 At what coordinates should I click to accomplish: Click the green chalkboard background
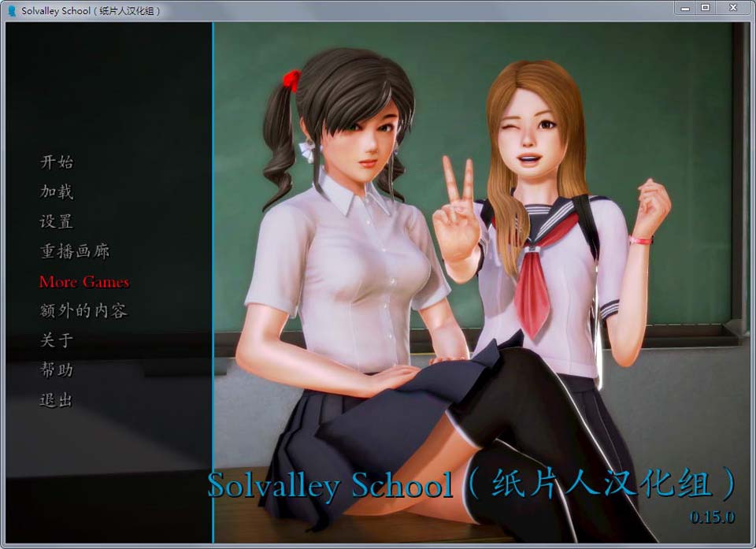coord(669,118)
